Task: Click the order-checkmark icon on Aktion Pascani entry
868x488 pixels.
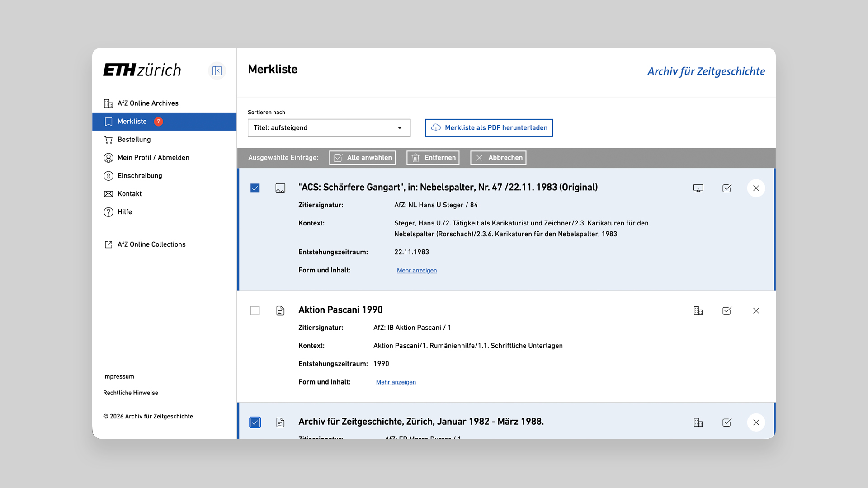Action: point(727,311)
